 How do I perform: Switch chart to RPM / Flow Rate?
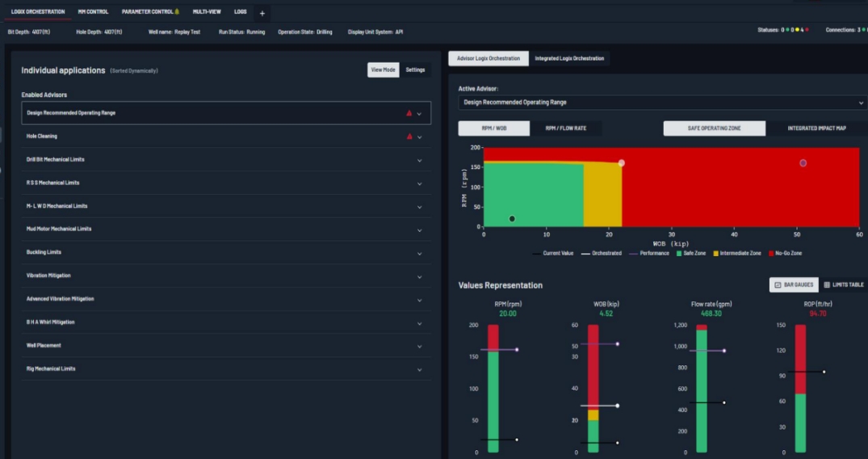pos(565,128)
